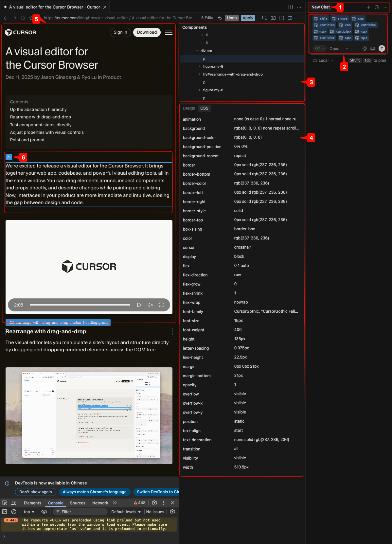Expand the li row with chevron

[202, 35]
